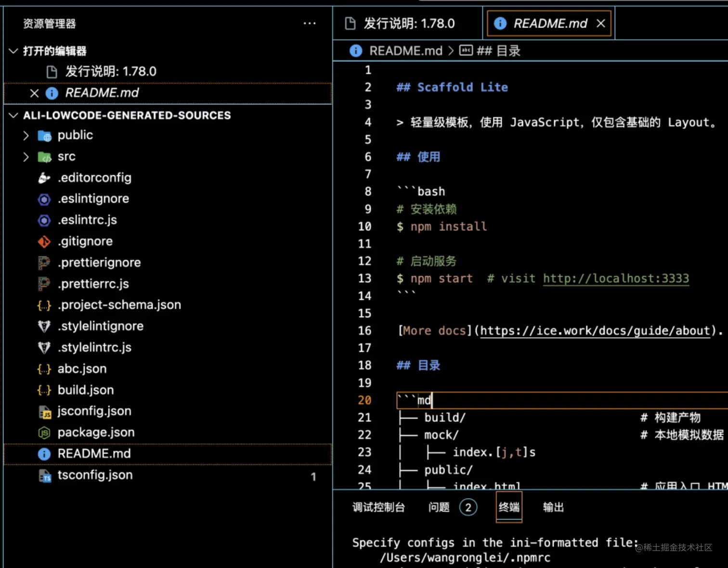Click the /Users/wangronglei/.npmrc path in terminal

point(465,558)
